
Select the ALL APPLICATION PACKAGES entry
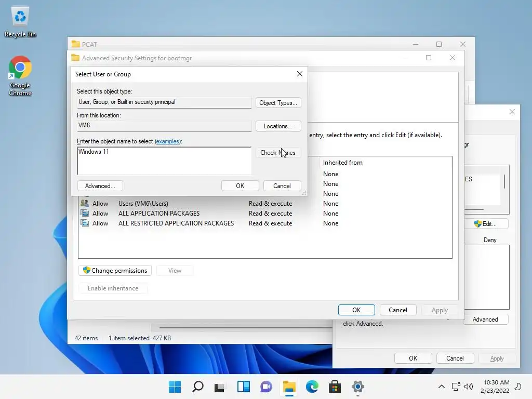[x=265, y=214]
